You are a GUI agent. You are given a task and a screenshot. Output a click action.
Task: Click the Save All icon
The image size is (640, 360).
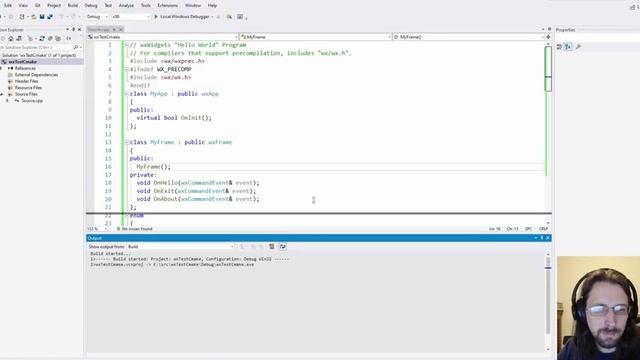(x=50, y=17)
